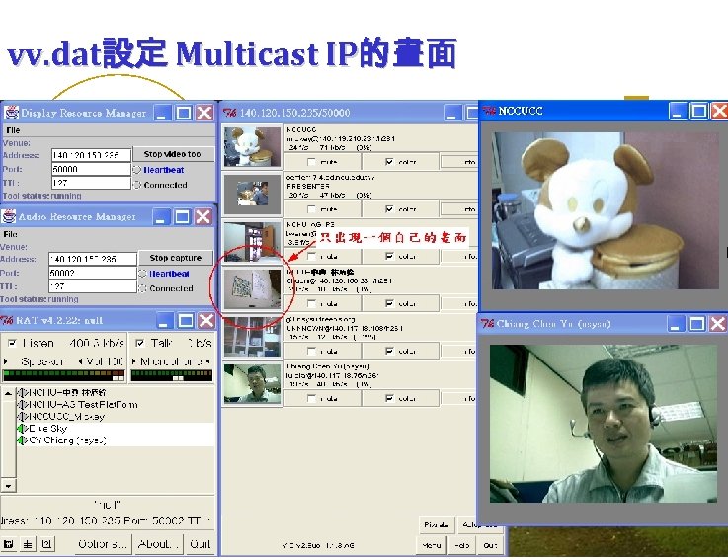
Task: Click the NCHU AG PB stream thumbnail
Action: click(252, 241)
